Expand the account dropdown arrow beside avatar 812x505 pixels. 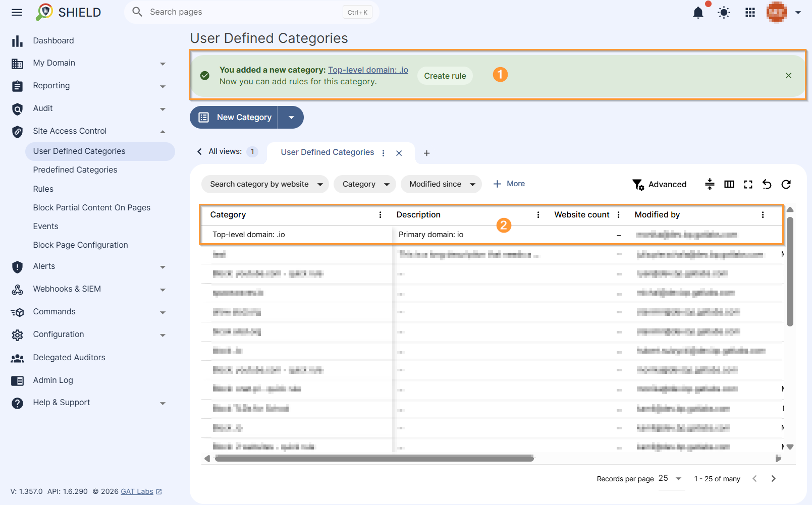coord(798,13)
